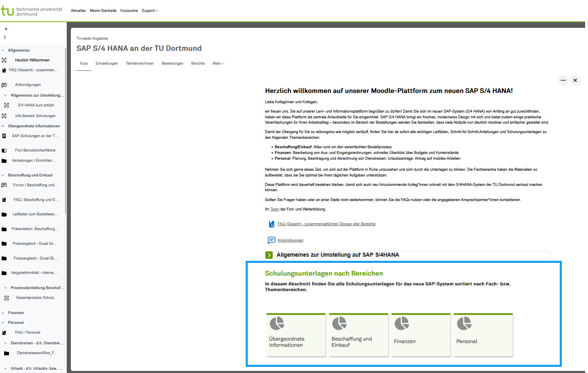588x373 pixels.
Task: Open the Mehr dropdown tab
Action: [218, 63]
